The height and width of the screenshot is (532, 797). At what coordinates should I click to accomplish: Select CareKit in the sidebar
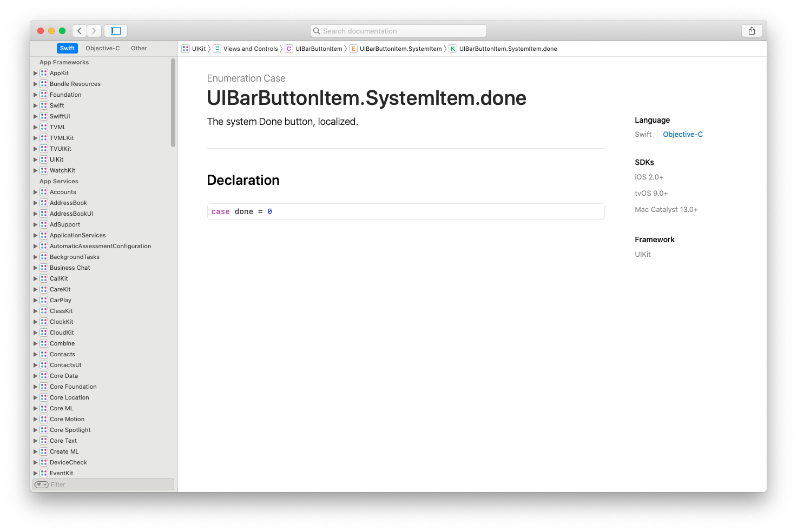pyautogui.click(x=60, y=289)
